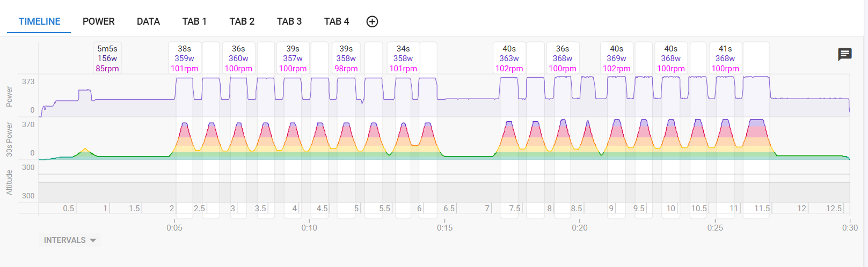Select the 39s 357w interval label
Image resolution: width=868 pixels, height=267 pixels.
[x=293, y=58]
